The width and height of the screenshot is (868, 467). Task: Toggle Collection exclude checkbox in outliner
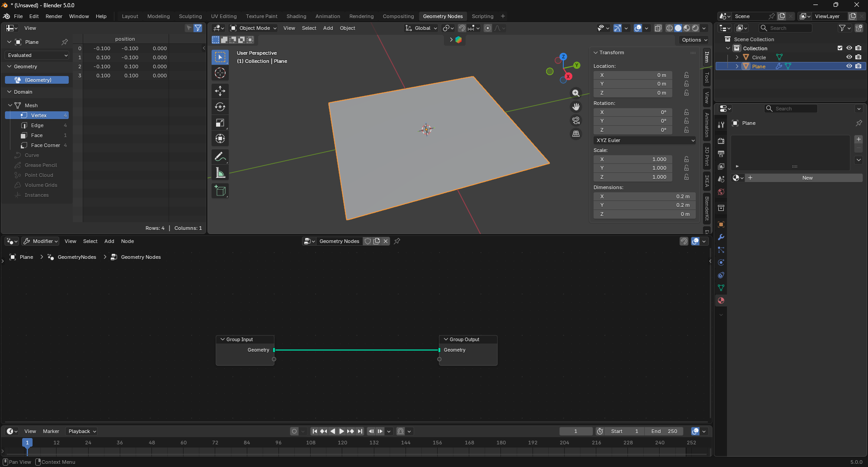pyautogui.click(x=840, y=48)
